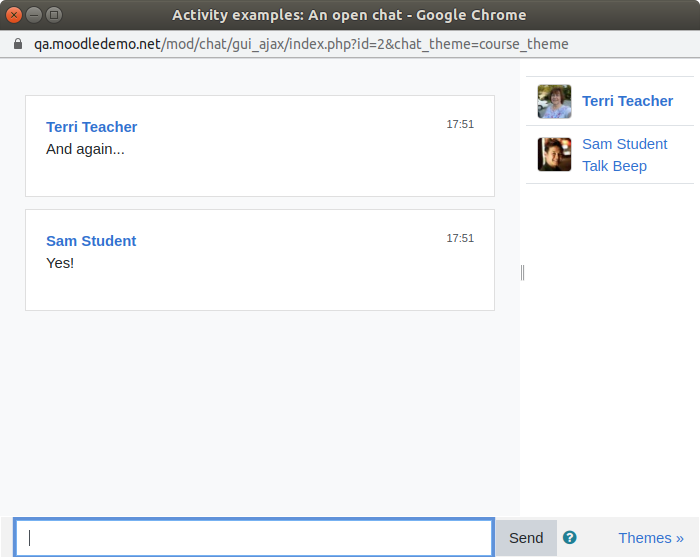
Task: Click the 17:51 timestamp on Sam's message
Action: 460,238
